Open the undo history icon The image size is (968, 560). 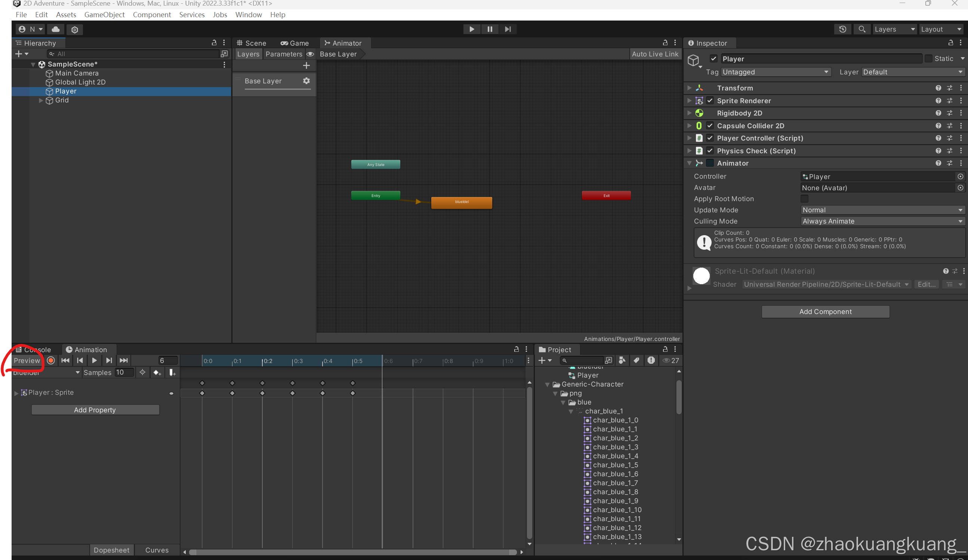tap(842, 29)
